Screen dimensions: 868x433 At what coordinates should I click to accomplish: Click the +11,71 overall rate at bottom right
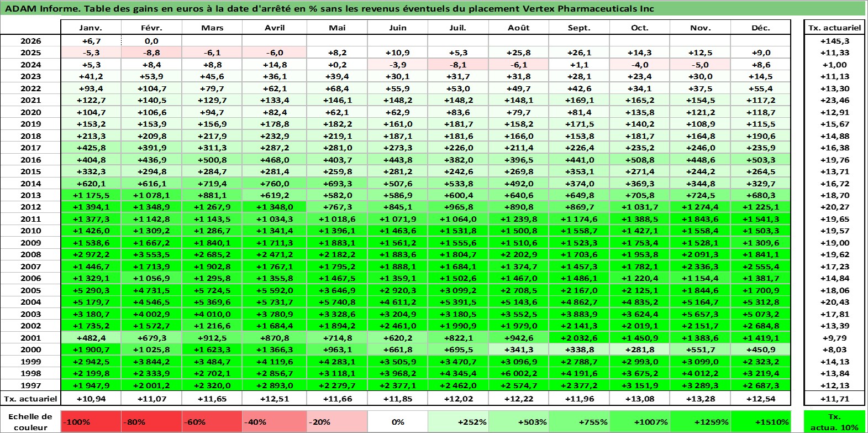click(x=834, y=398)
